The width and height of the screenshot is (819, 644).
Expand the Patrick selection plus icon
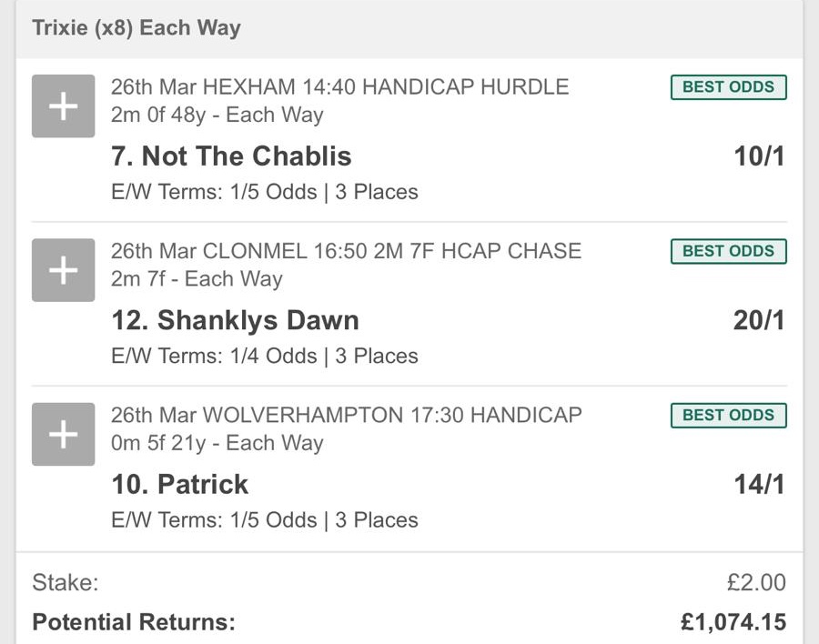coord(63,435)
